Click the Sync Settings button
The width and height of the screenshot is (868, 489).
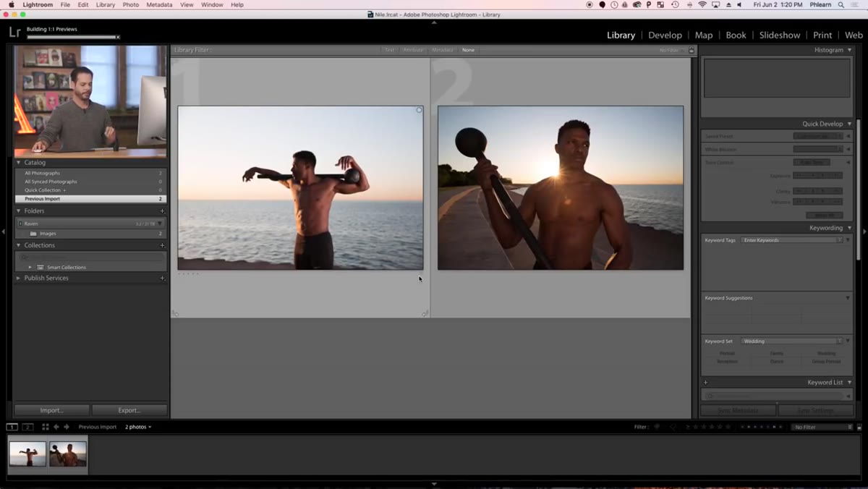(815, 410)
